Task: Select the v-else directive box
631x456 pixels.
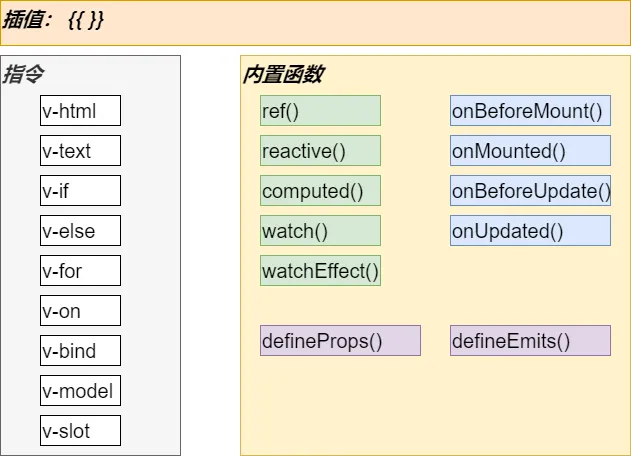Action: [80, 231]
